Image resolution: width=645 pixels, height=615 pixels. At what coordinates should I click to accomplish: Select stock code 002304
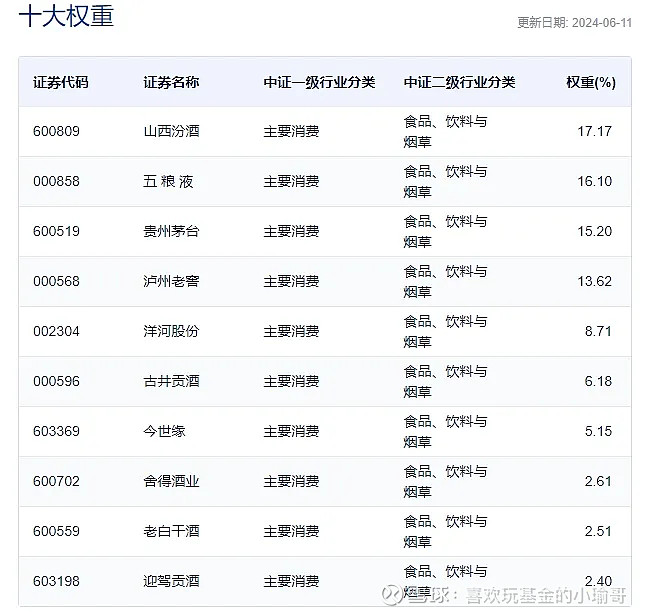(56, 331)
